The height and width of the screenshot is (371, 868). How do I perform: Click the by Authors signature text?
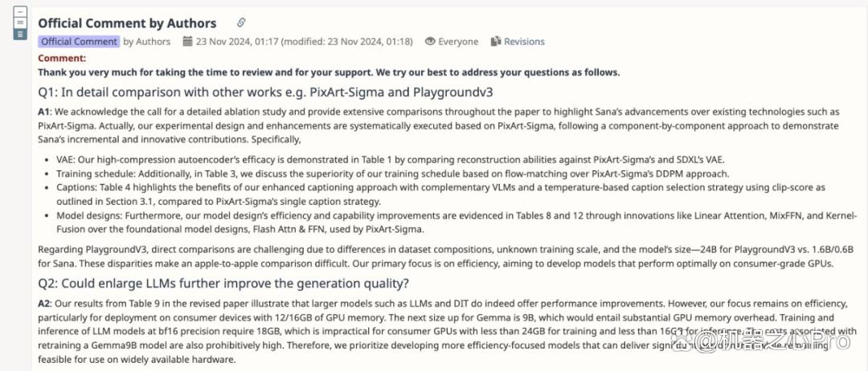(x=147, y=42)
